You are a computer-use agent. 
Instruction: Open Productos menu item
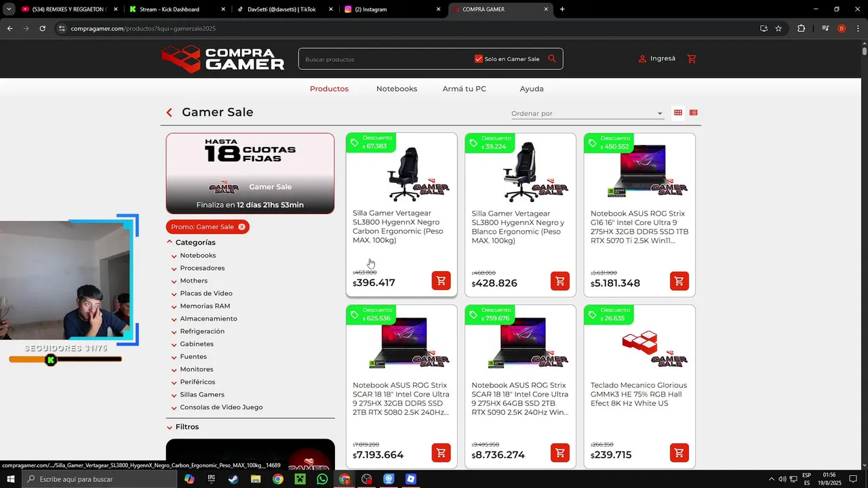point(329,89)
